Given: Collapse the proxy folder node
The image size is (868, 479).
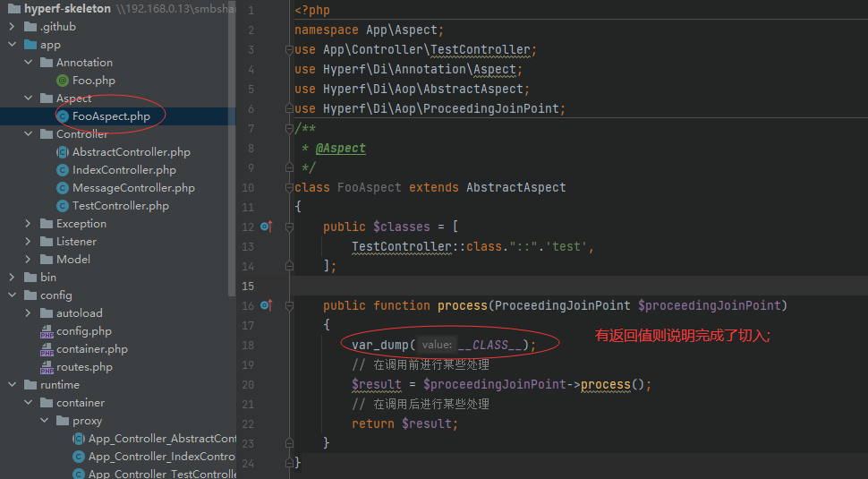Looking at the screenshot, I should coord(44,421).
